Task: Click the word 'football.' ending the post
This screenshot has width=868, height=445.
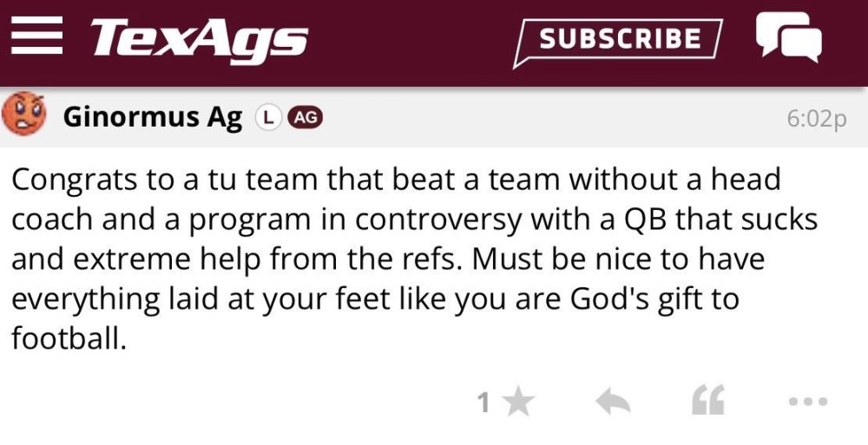Action: click(x=69, y=337)
